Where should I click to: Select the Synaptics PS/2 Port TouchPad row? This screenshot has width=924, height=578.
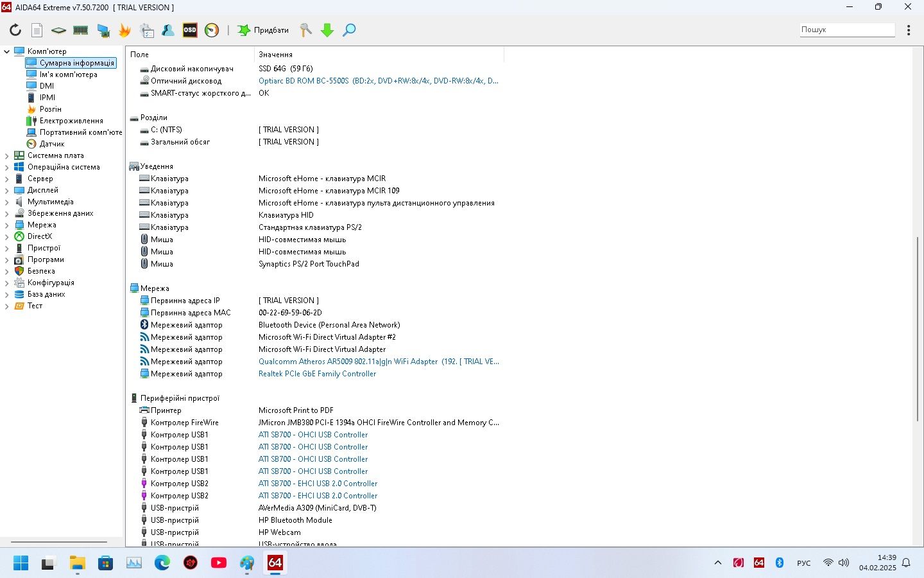click(x=308, y=264)
